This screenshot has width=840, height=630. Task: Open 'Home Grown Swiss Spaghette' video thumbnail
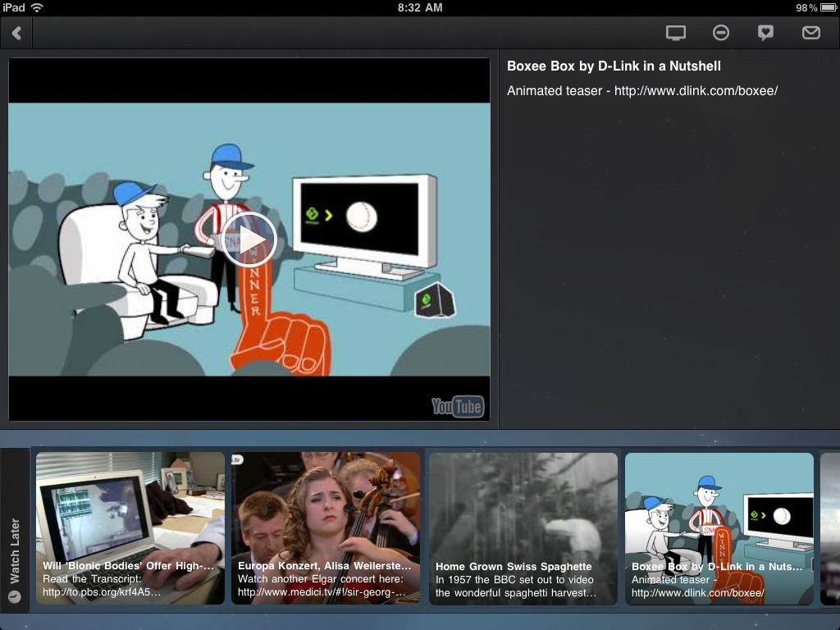click(523, 529)
